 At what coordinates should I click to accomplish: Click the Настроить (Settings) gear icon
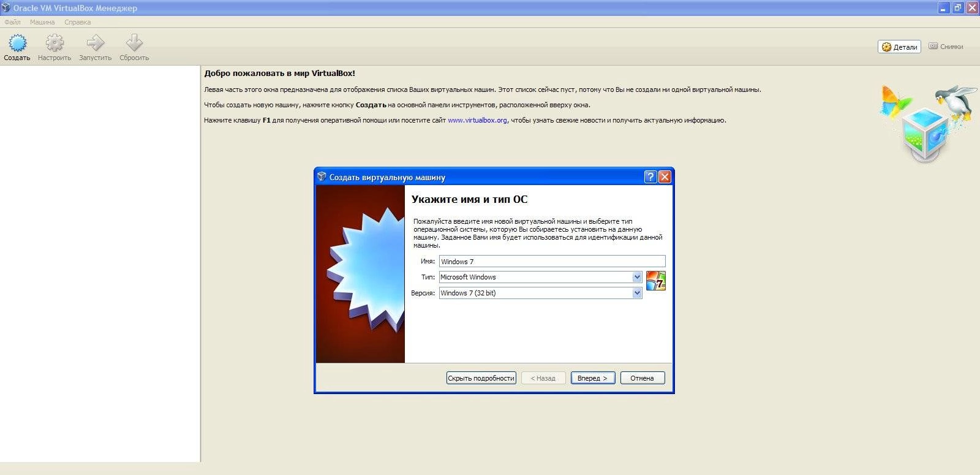[x=55, y=43]
